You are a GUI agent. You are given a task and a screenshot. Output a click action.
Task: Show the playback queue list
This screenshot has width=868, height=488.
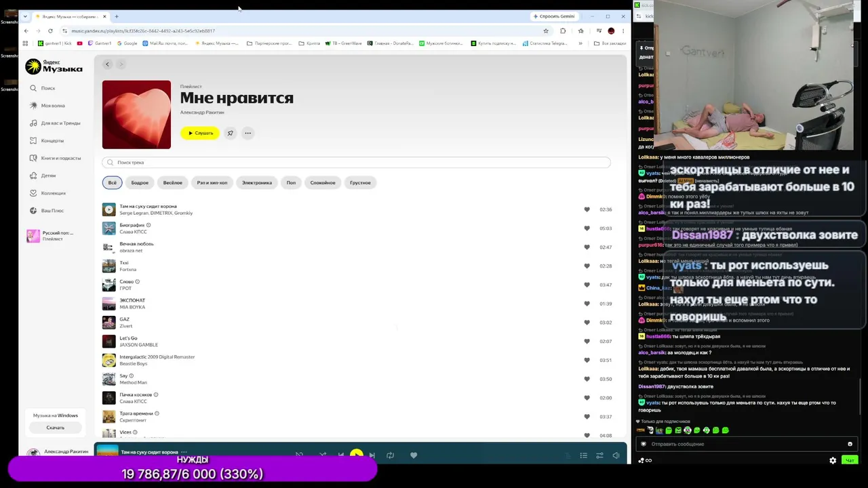click(x=583, y=455)
